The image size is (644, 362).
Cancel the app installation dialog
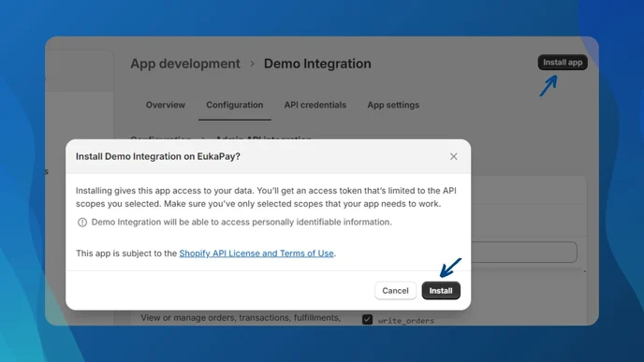395,291
